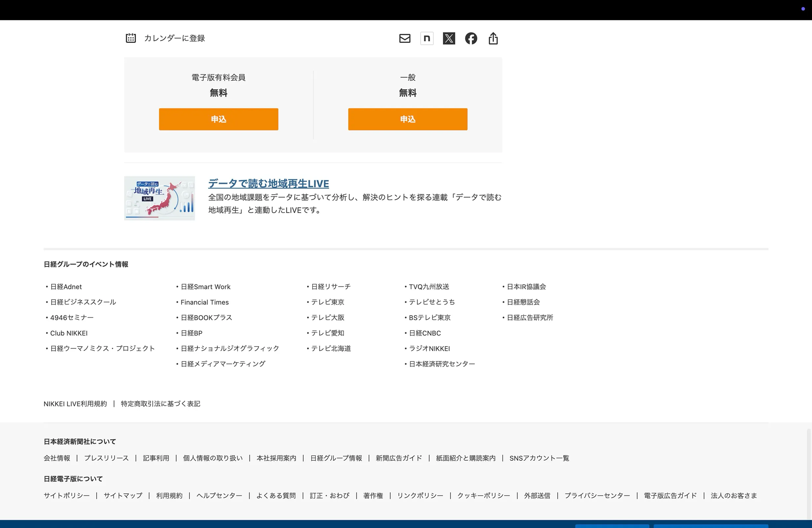Open the Financial Times link
This screenshot has width=812, height=528.
(x=205, y=302)
